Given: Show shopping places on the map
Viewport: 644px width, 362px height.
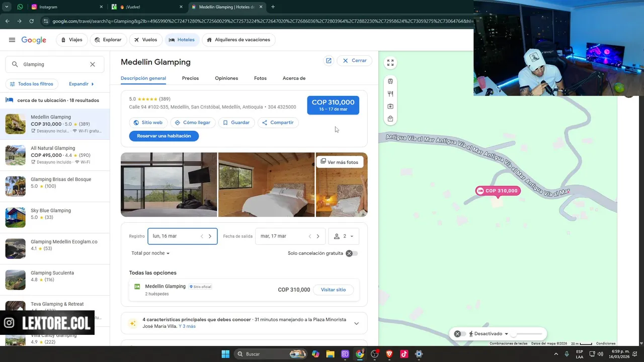Looking at the screenshot, I should pyautogui.click(x=390, y=119).
